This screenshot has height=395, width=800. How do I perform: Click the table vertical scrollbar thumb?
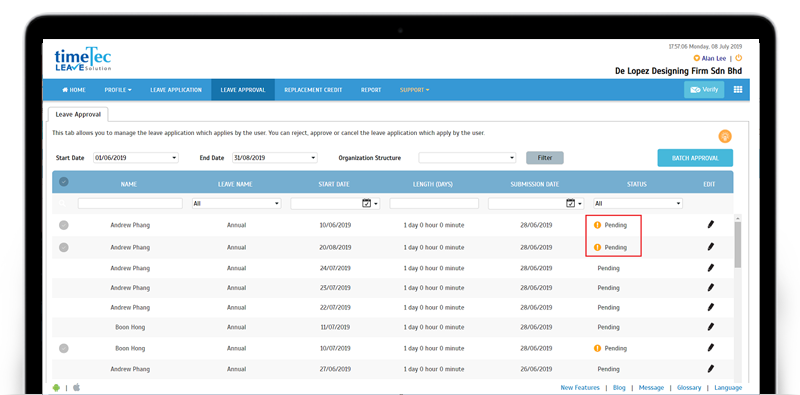[738, 244]
